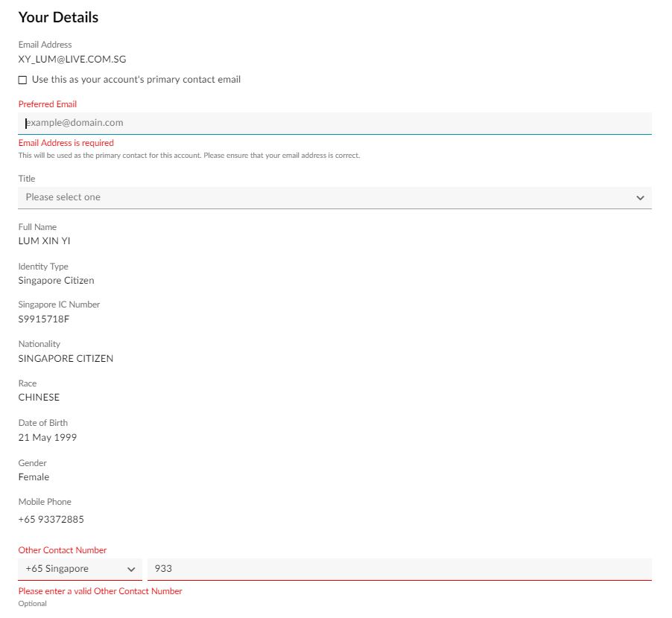The height and width of the screenshot is (618, 672).
Task: Click the red Preferred Email label
Action: (x=48, y=104)
